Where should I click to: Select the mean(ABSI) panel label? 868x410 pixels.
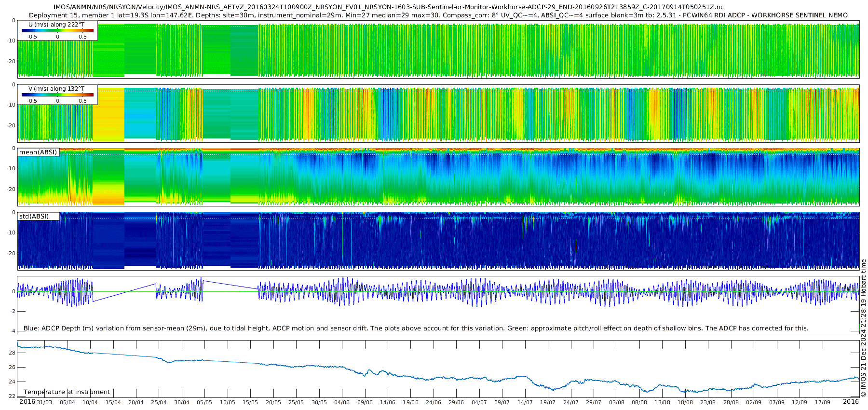pyautogui.click(x=38, y=152)
